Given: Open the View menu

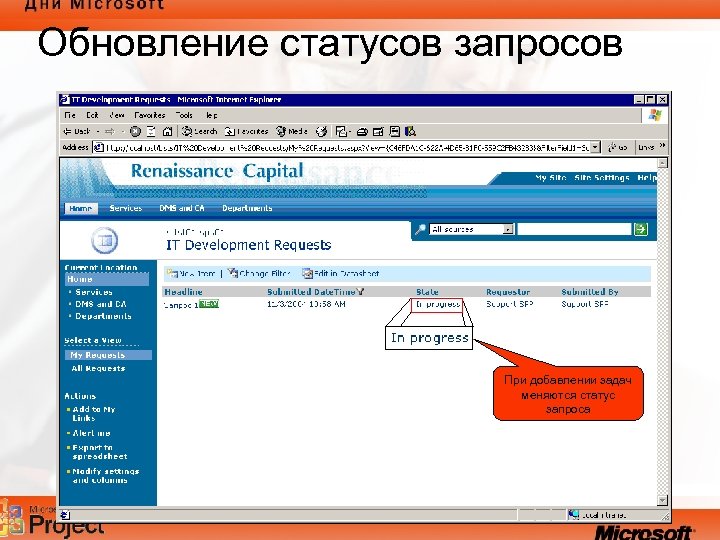Looking at the screenshot, I should 117,115.
